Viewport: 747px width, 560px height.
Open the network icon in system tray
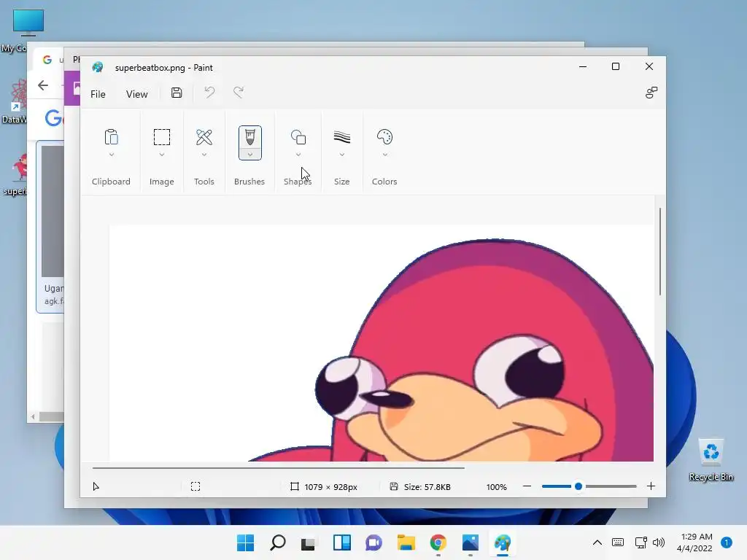coord(640,542)
